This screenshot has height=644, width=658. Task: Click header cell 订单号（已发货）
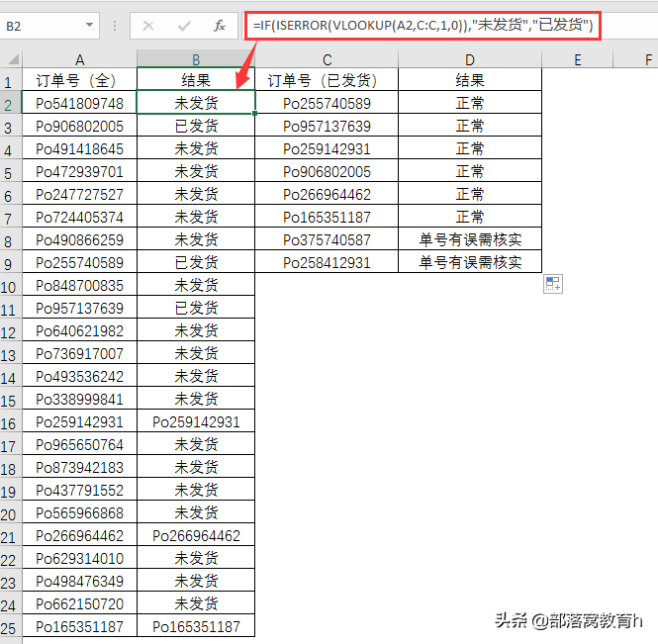point(327,80)
